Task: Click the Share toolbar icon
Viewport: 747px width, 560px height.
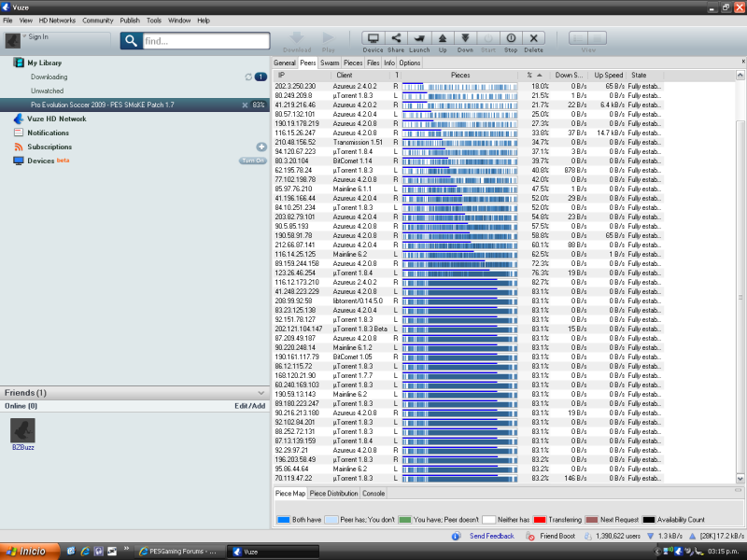Action: (396, 38)
